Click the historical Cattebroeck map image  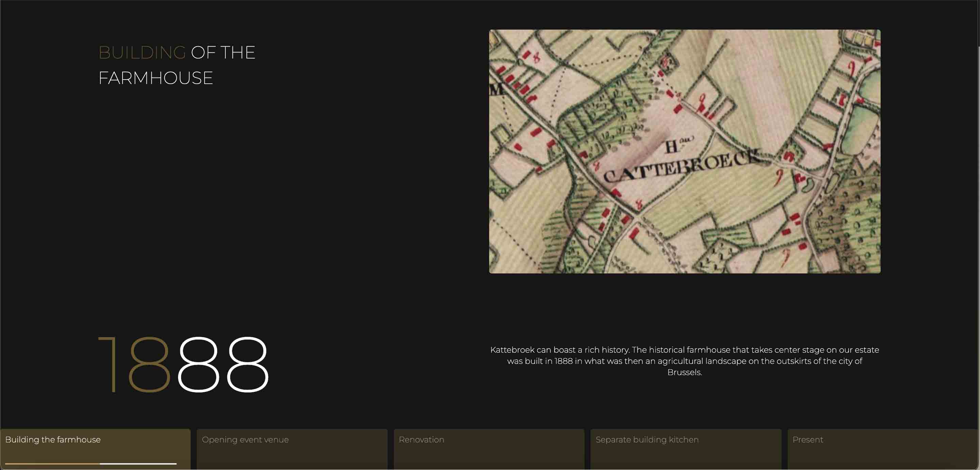click(685, 151)
